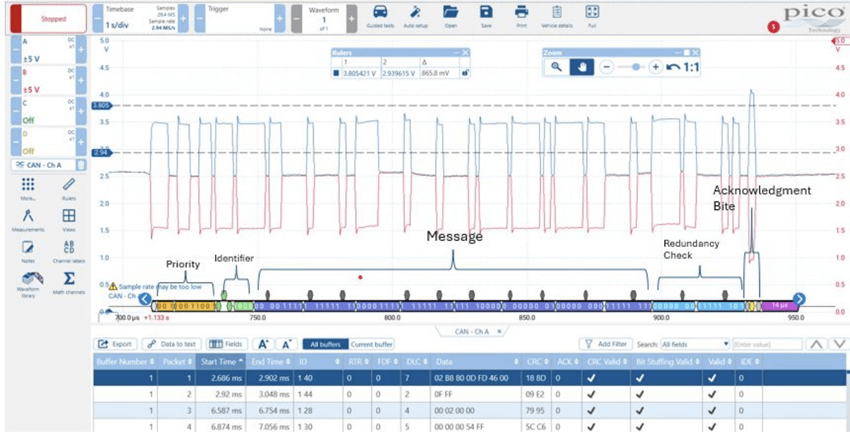Click the Save disk icon
The height and width of the screenshot is (432, 850).
click(x=485, y=13)
